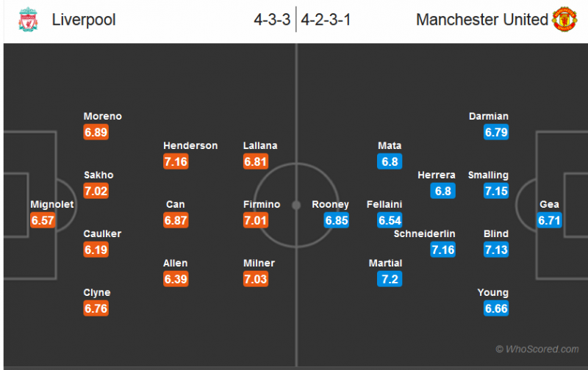Click Liverpool's 4-3-3 formation label
The width and height of the screenshot is (588, 370).
point(270,20)
